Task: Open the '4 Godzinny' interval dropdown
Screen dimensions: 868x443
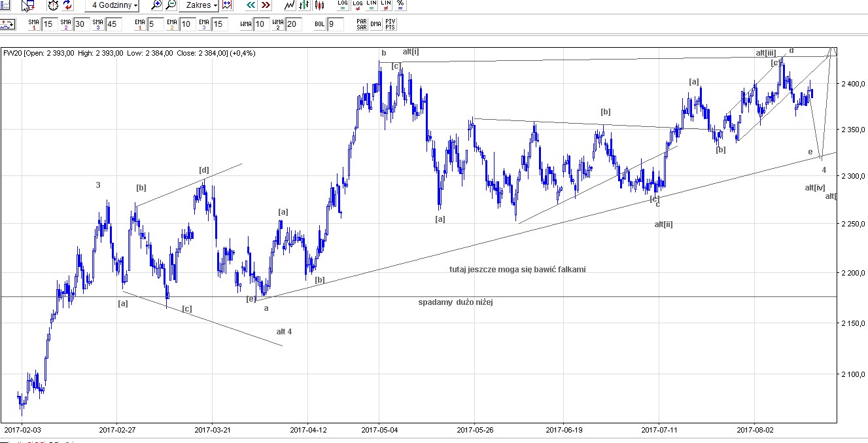Action: tap(115, 5)
